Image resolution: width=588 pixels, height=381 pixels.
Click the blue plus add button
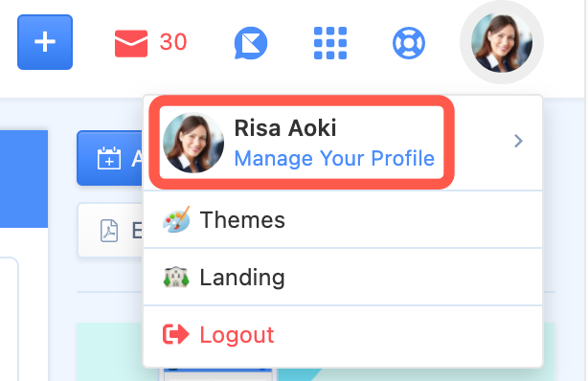click(x=45, y=42)
